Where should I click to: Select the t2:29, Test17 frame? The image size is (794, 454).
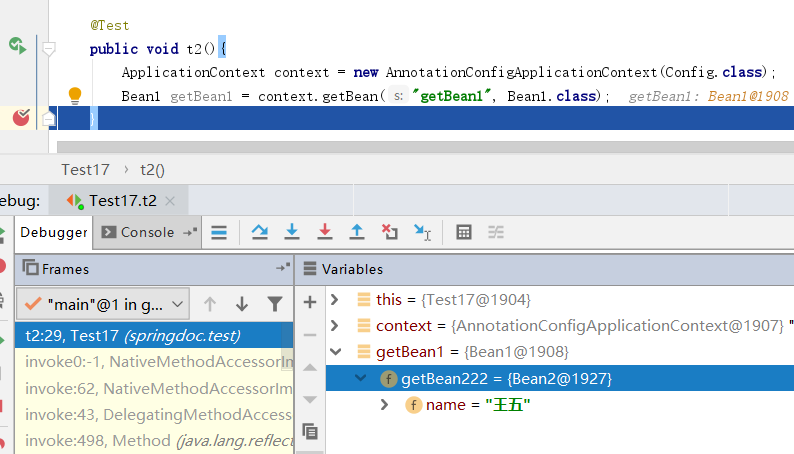[x=154, y=335]
